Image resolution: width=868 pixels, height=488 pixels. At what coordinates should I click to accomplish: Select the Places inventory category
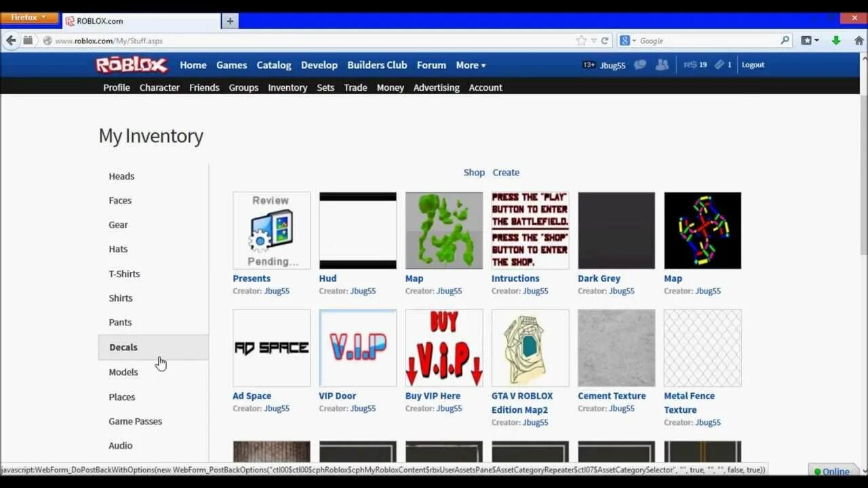(x=122, y=397)
